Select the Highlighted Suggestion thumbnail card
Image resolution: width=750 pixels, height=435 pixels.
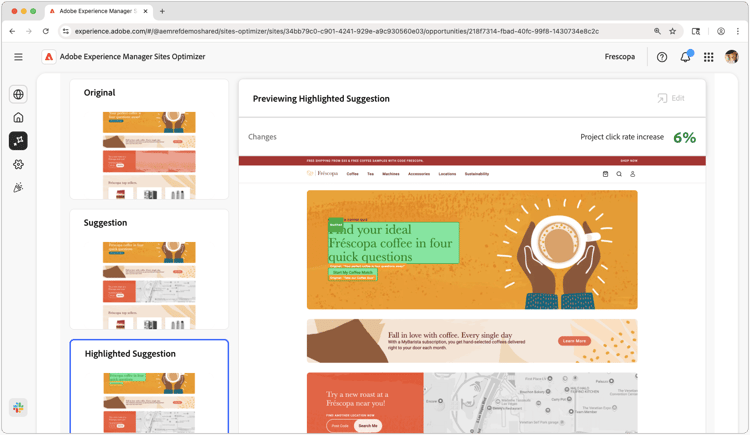click(149, 387)
